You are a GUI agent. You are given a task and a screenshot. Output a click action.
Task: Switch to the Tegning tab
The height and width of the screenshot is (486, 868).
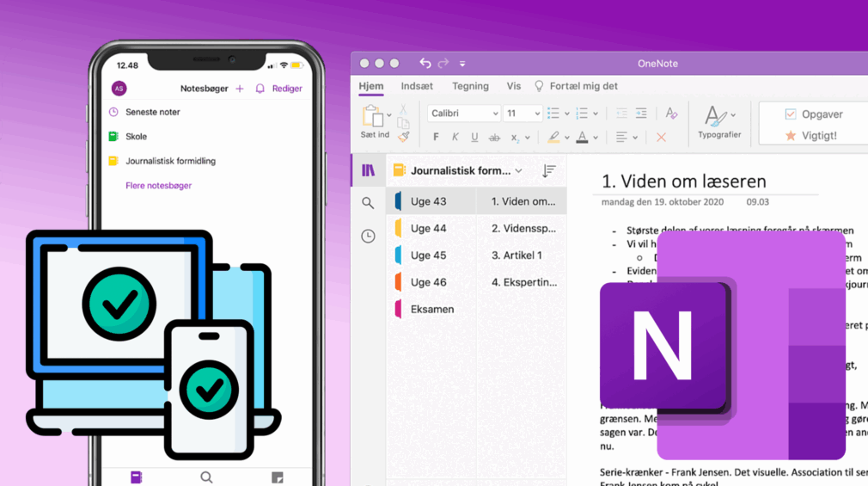coord(470,86)
